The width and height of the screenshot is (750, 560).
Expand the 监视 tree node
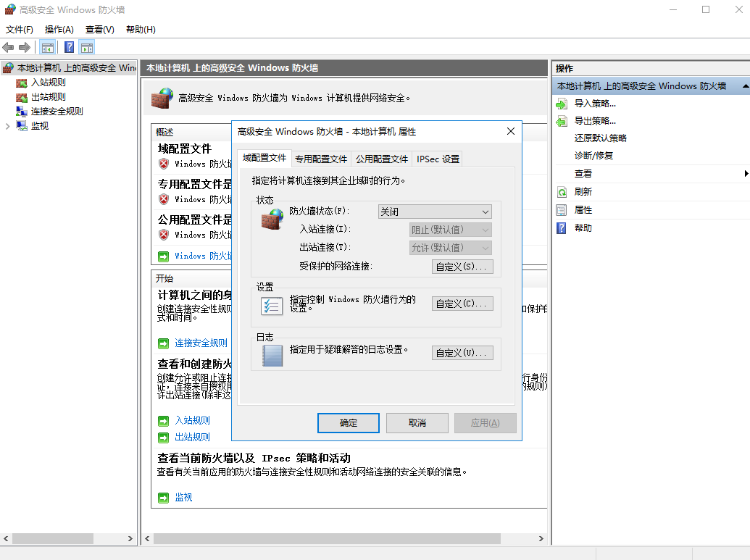8,126
